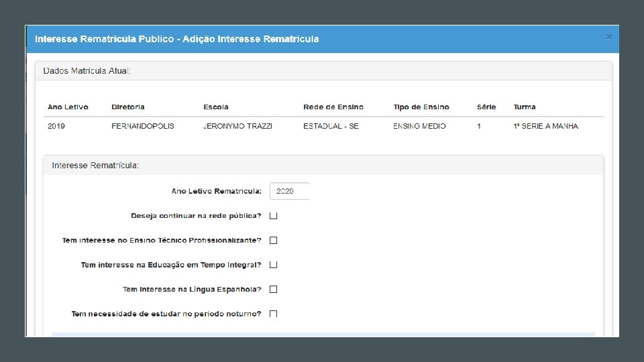Select the 'Série' column header
644x362 pixels.
point(486,107)
